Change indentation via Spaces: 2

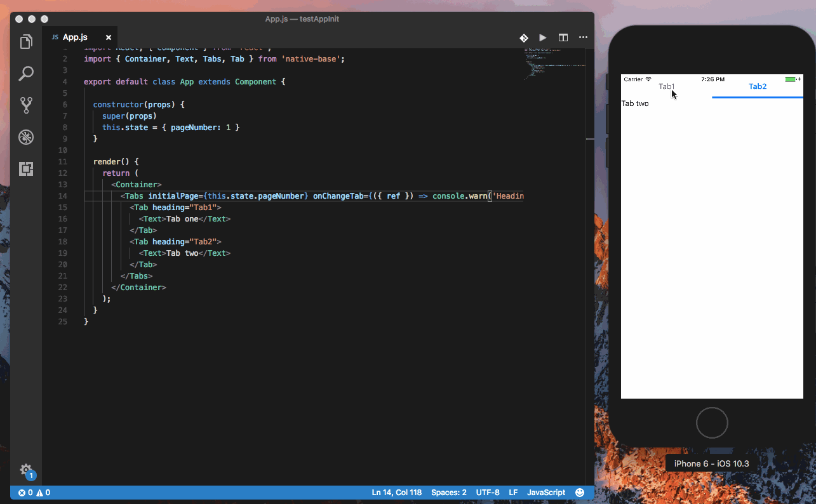[449, 493]
